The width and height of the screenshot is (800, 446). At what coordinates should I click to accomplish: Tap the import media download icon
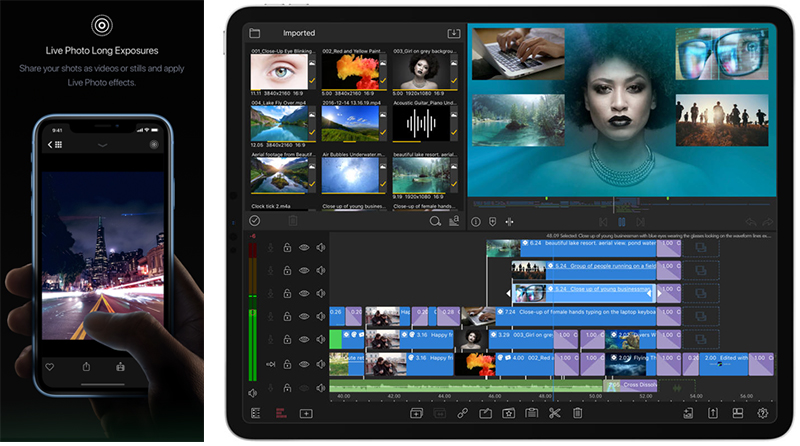[454, 33]
